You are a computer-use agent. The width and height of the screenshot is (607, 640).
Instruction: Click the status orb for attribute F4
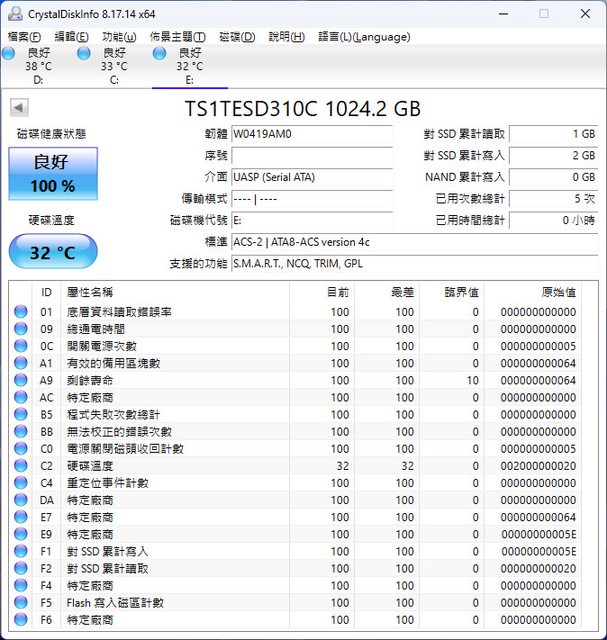[20, 586]
